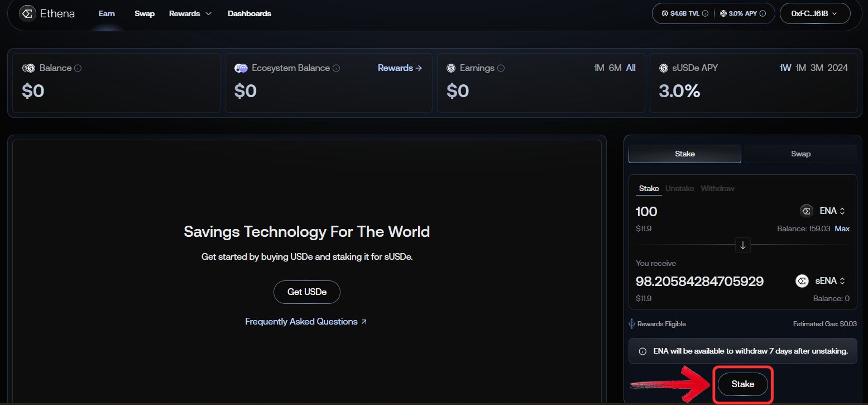Click the 'You receive' label
This screenshot has width=868, height=405.
pos(656,263)
